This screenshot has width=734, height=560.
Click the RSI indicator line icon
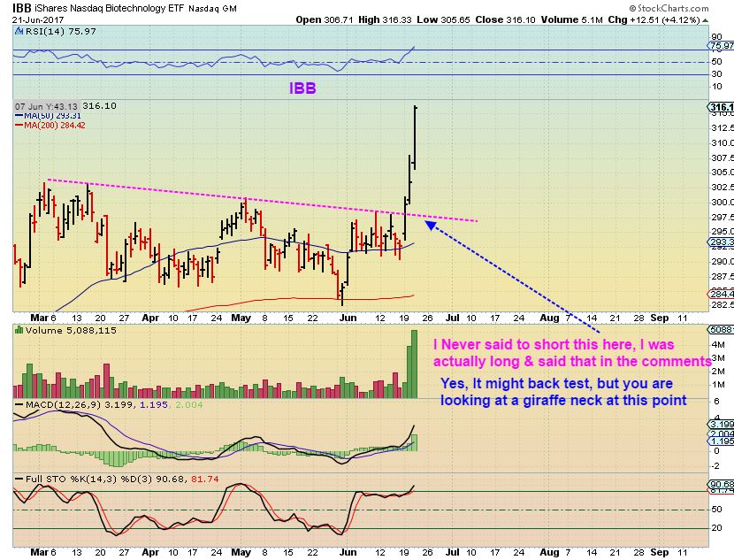tap(19, 31)
